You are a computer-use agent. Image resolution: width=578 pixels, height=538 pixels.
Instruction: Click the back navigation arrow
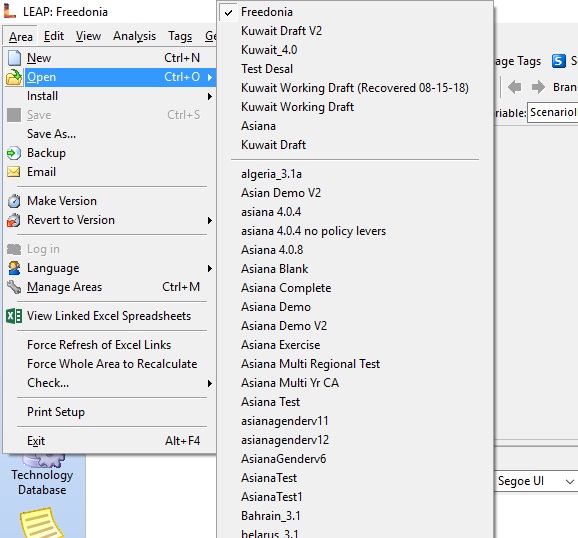pyautogui.click(x=515, y=87)
